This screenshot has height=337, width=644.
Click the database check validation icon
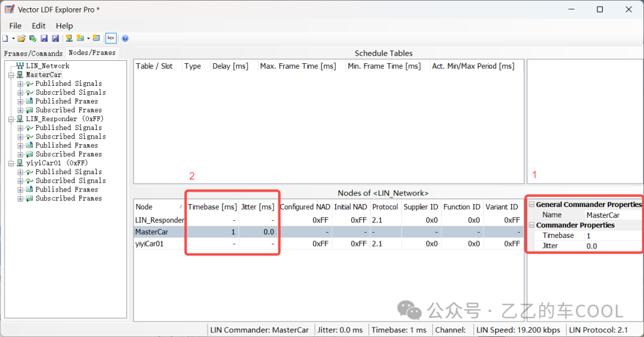[32, 38]
